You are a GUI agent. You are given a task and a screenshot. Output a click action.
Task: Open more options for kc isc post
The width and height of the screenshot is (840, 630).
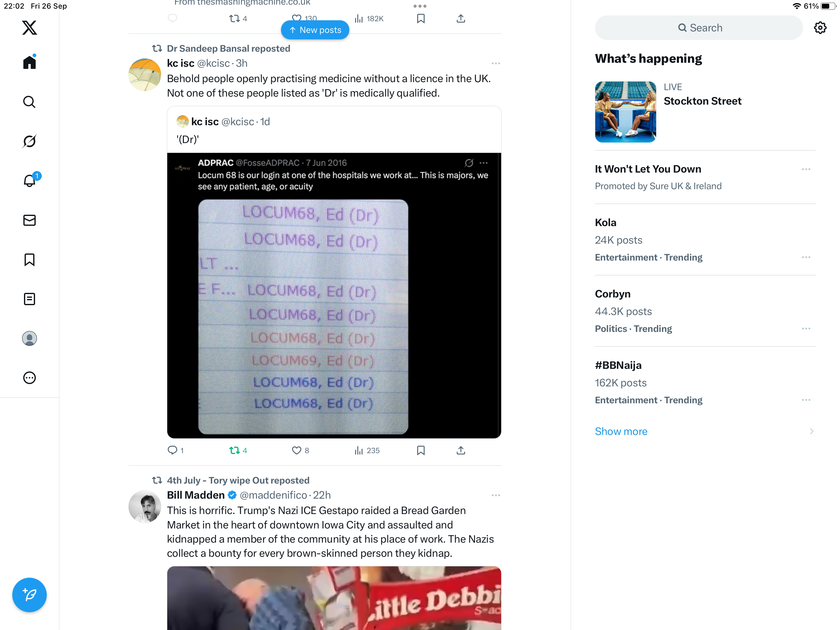496,63
